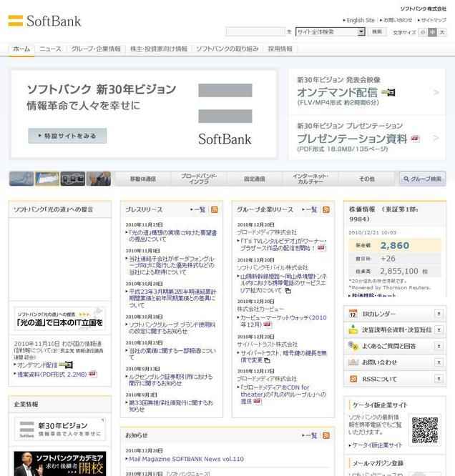Open the 「光の道」で日本のIT立国を banner
Screen dimensions: 455x476
pyautogui.click(x=60, y=319)
